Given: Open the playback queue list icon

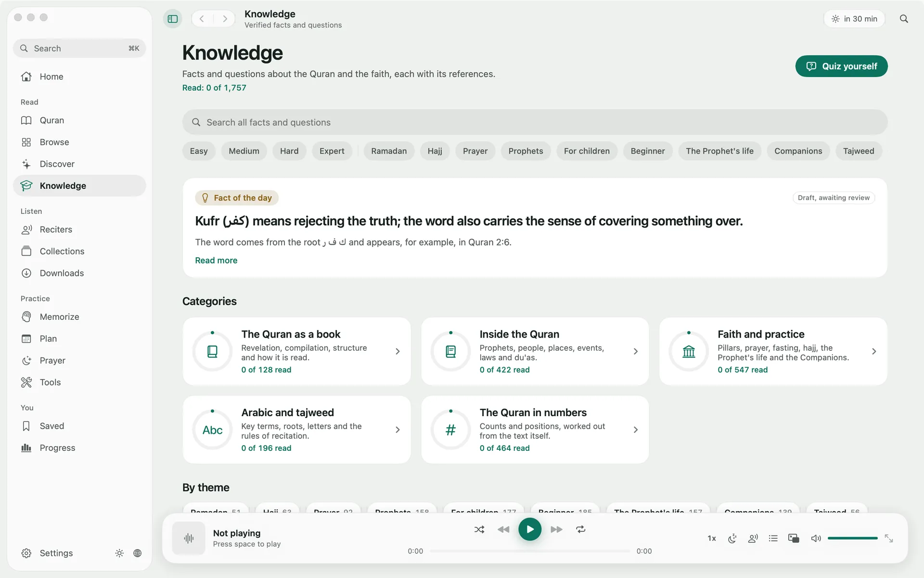Looking at the screenshot, I should (773, 539).
